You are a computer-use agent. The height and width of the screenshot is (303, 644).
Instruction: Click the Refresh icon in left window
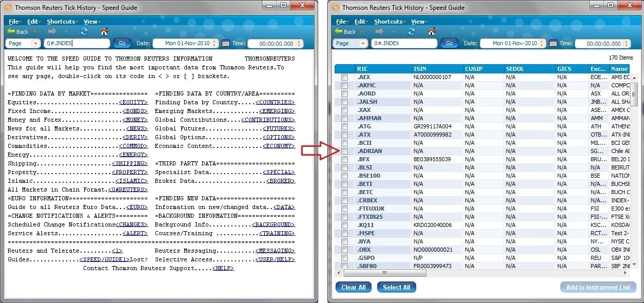coord(84,31)
